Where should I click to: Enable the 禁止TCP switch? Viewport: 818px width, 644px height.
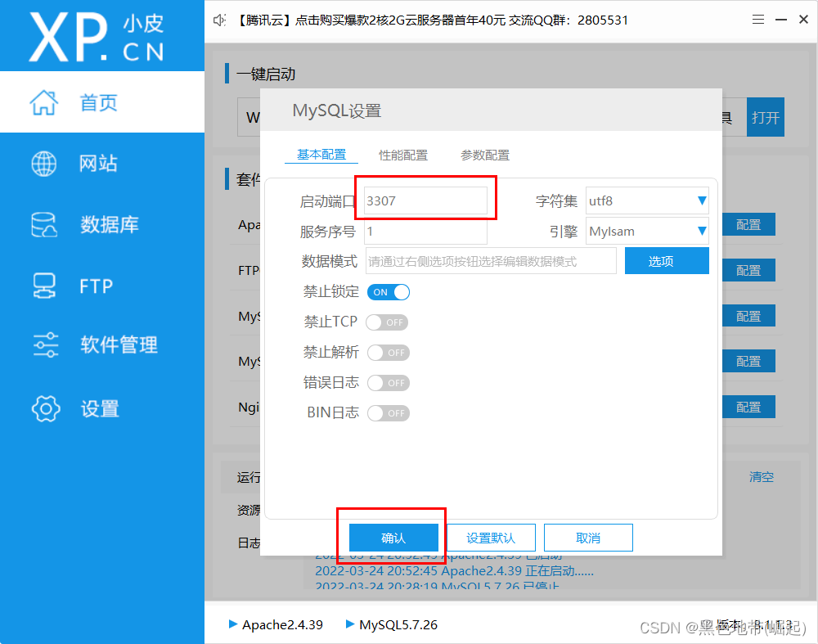pyautogui.click(x=387, y=322)
